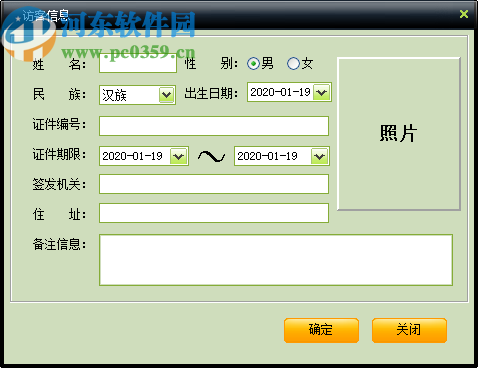Image resolution: width=478 pixels, height=368 pixels.
Task: Focus the 证件编号 text field
Action: 214,126
